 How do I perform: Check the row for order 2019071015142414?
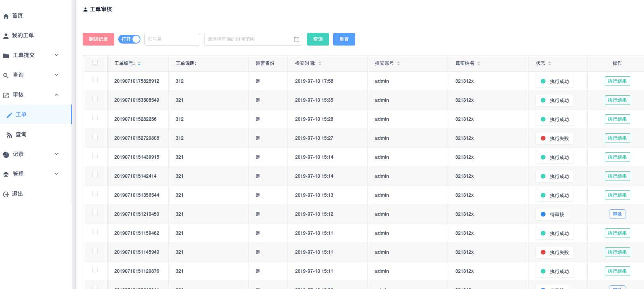point(95,175)
